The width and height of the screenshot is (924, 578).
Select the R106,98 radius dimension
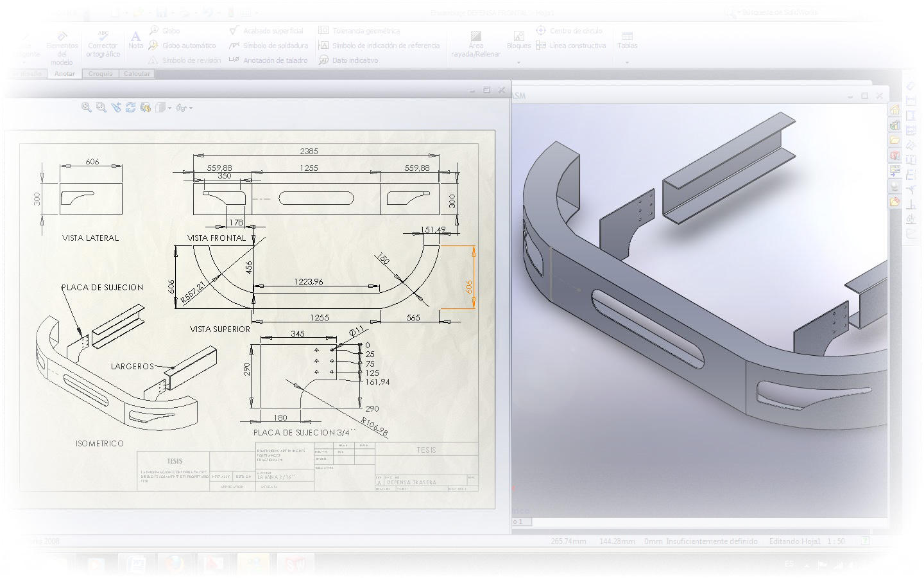click(x=374, y=427)
